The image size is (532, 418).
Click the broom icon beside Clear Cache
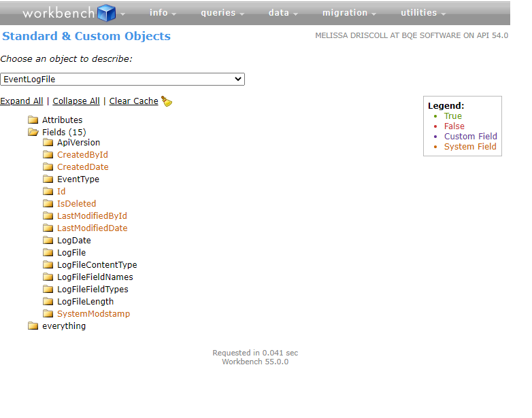(x=167, y=101)
